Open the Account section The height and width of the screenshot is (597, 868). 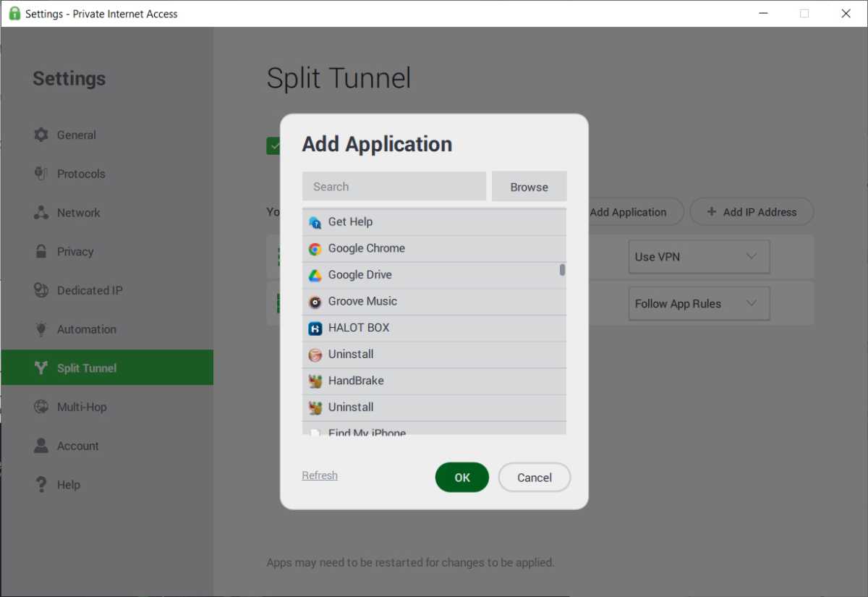67,446
